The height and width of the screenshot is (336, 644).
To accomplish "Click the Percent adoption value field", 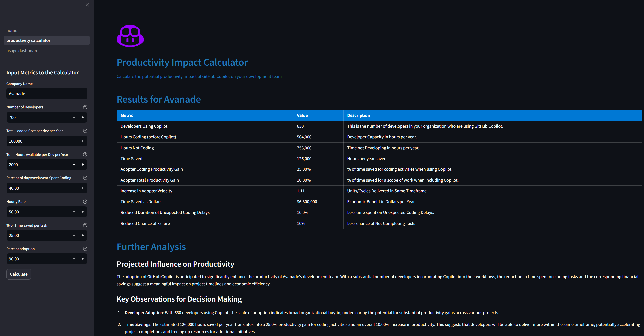I will pyautogui.click(x=38, y=259).
